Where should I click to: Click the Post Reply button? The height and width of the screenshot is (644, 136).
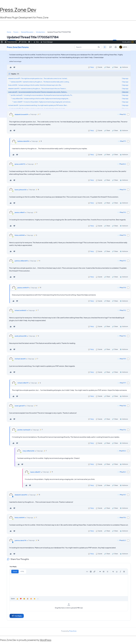pos(16,616)
